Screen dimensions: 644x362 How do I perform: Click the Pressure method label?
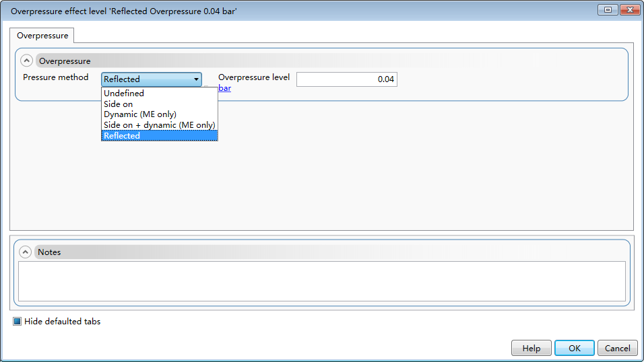click(x=55, y=77)
